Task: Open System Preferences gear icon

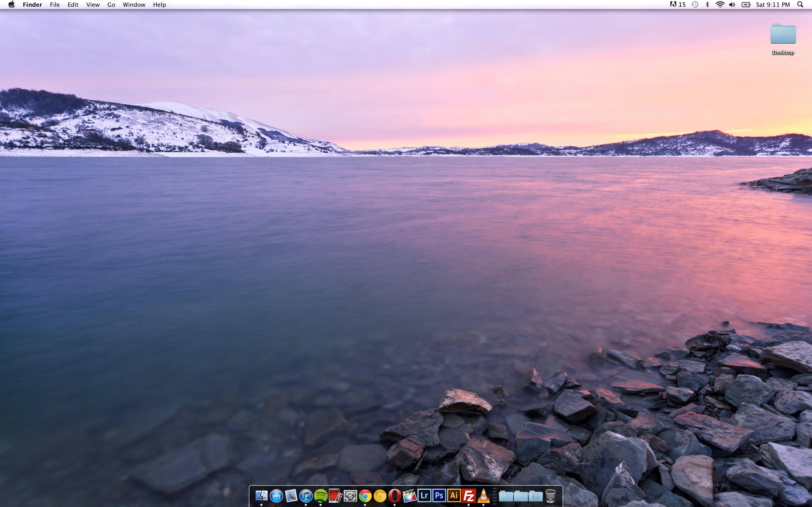Action: click(x=350, y=495)
